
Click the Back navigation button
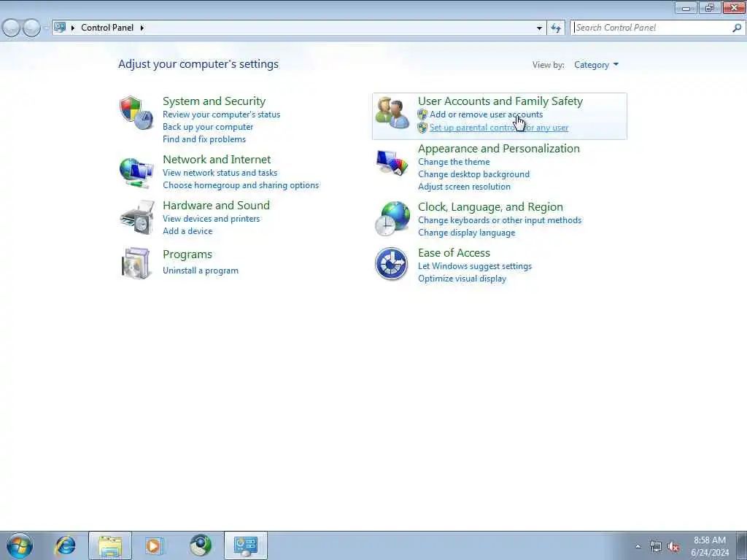[12, 28]
